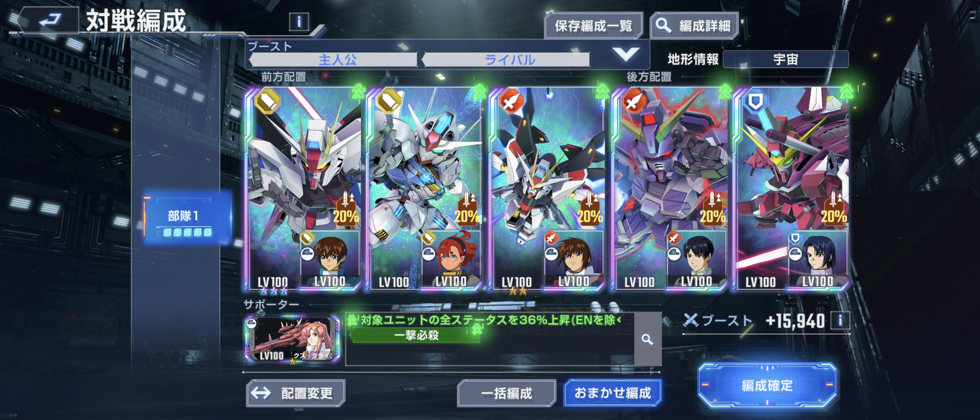Click the 20% attack buff icon on fourth unit

pyautogui.click(x=713, y=209)
